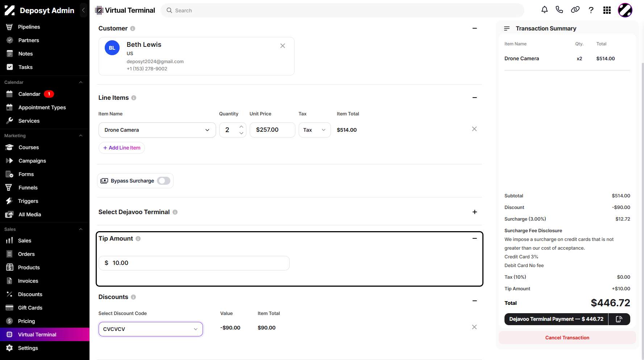This screenshot has height=360, width=644.
Task: Click info icon beside Select Dejavoo Terminal
Action: pos(175,212)
